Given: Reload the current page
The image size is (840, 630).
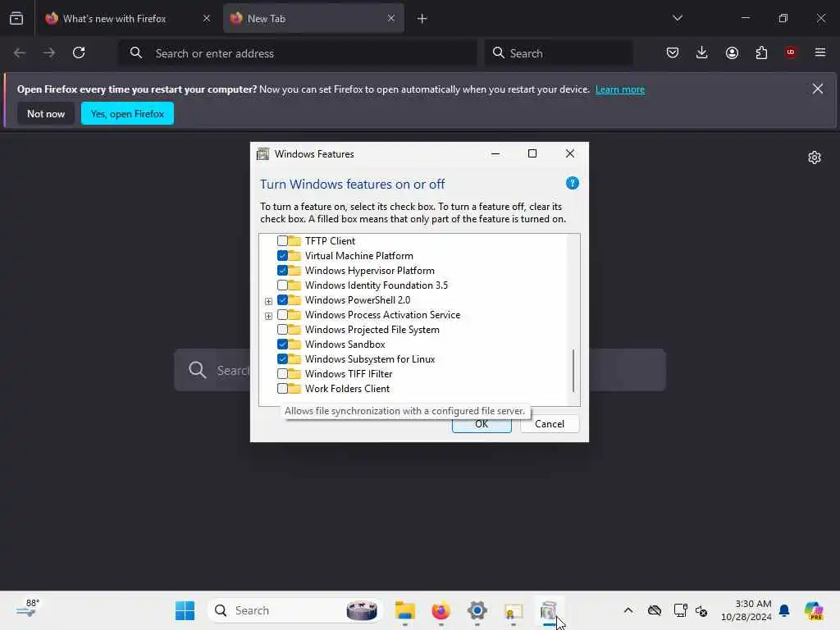Looking at the screenshot, I should pos(79,52).
